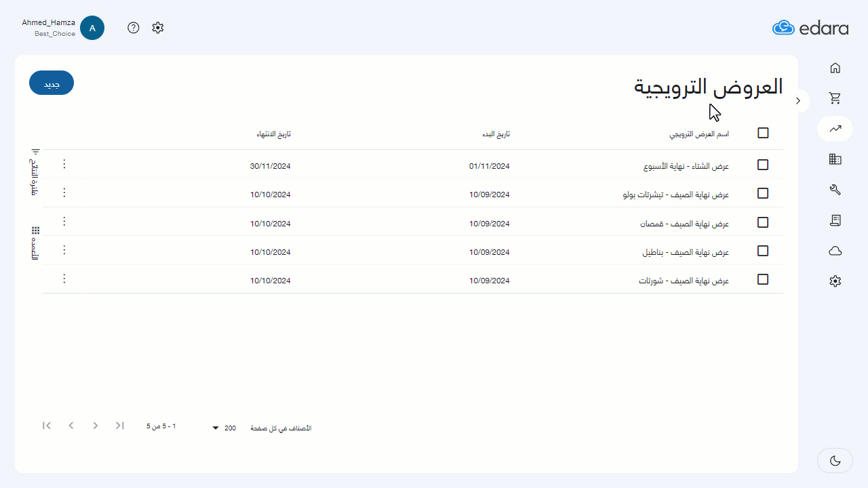Sort by the اسم العرض الترويجي column header
Image resolution: width=868 pixels, height=488 pixels.
point(699,134)
